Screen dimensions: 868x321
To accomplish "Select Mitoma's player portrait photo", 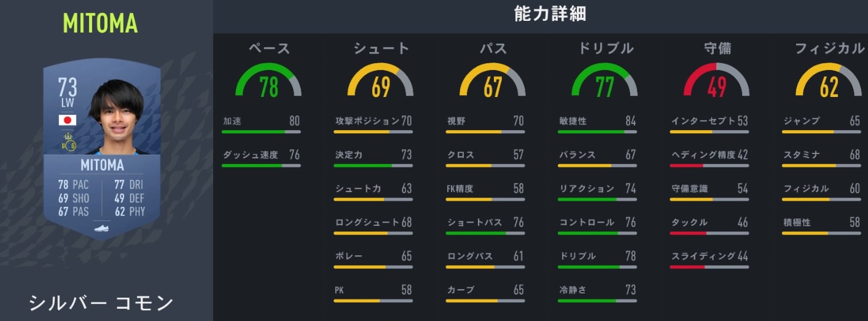I will pyautogui.click(x=119, y=117).
